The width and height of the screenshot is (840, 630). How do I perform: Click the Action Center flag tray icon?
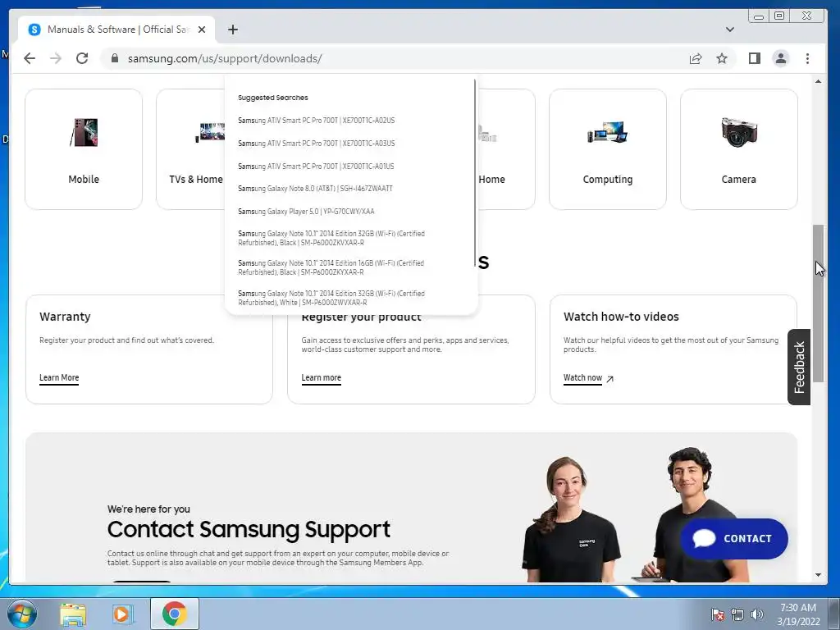tap(717, 614)
